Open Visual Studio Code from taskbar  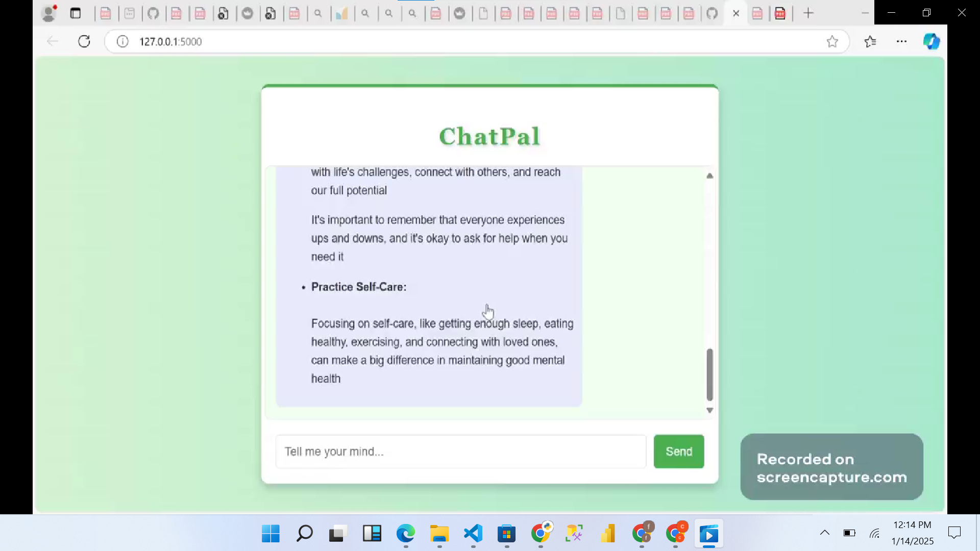tap(473, 534)
